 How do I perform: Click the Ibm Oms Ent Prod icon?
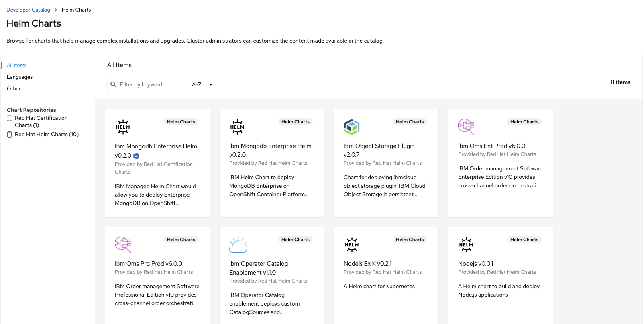point(466,127)
